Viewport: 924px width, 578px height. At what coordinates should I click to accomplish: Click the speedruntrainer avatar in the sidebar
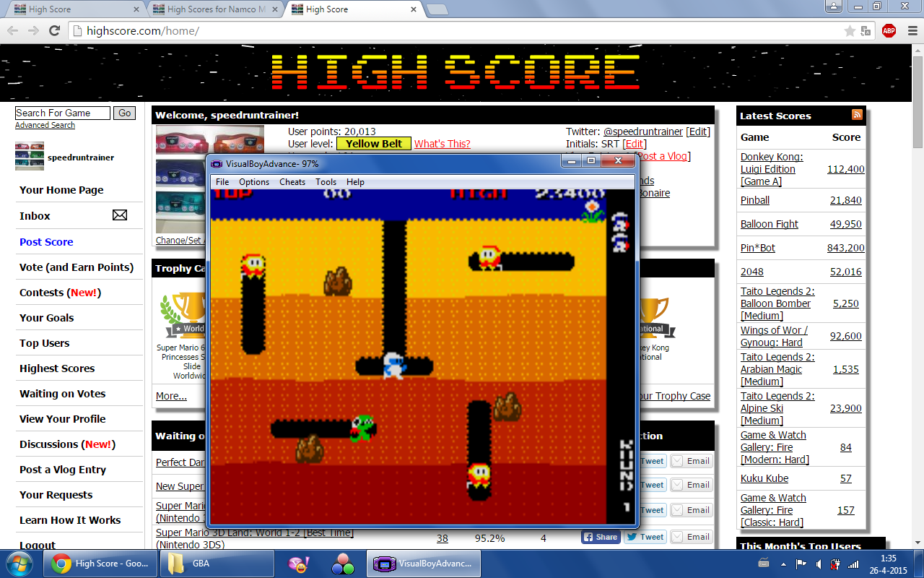[30, 156]
